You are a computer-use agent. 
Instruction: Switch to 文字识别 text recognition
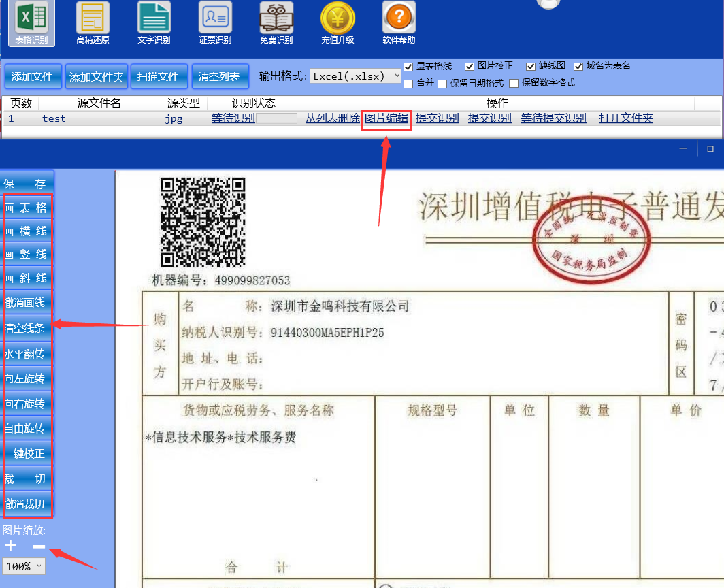(154, 22)
